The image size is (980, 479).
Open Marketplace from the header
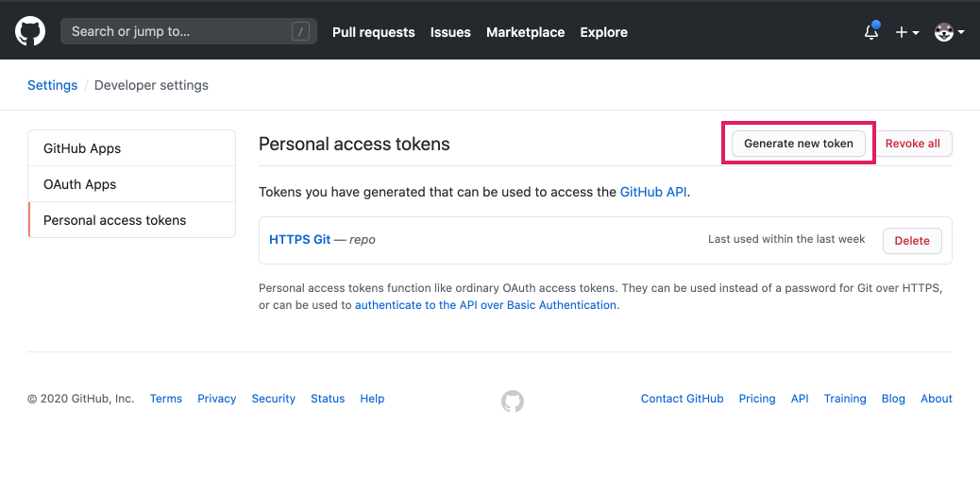pyautogui.click(x=526, y=32)
